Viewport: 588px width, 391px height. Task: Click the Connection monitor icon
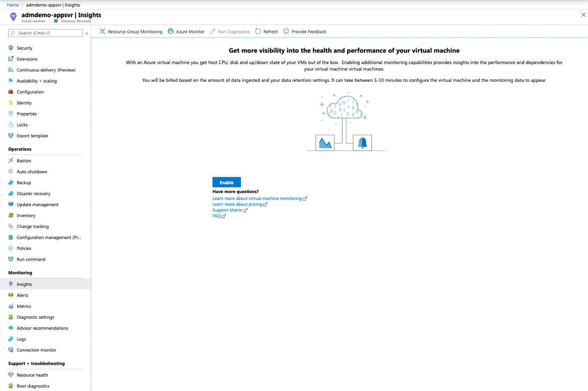point(11,350)
